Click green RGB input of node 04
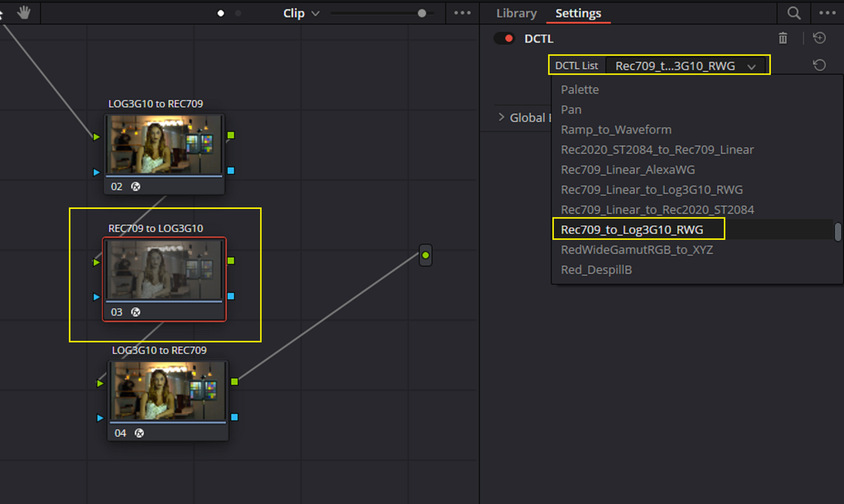This screenshot has height=504, width=844. 100,383
